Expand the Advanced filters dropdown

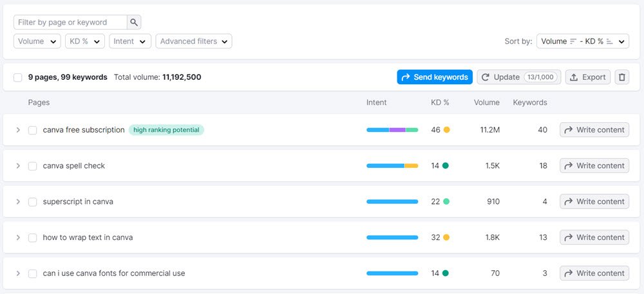194,41
